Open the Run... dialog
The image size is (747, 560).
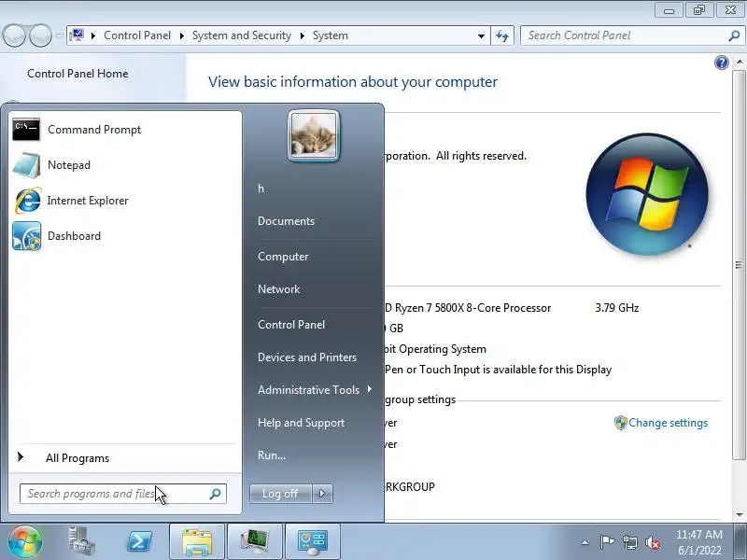click(x=272, y=455)
